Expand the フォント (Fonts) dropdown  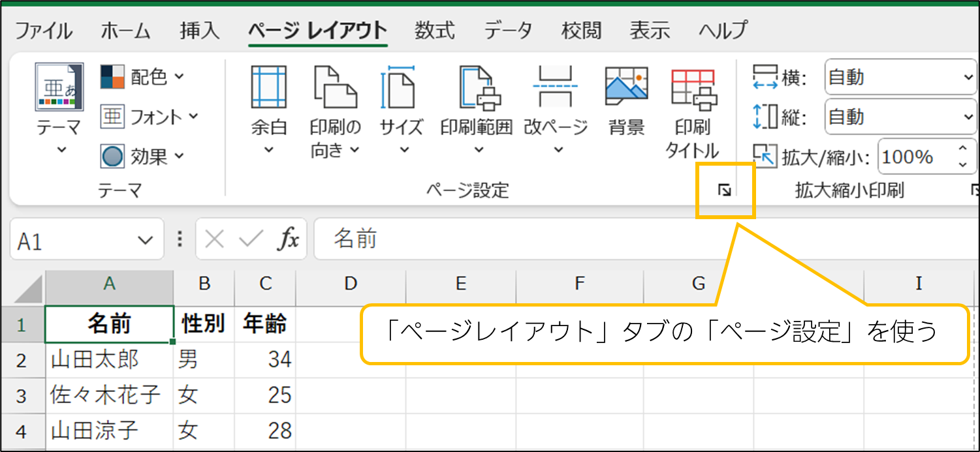(x=193, y=117)
